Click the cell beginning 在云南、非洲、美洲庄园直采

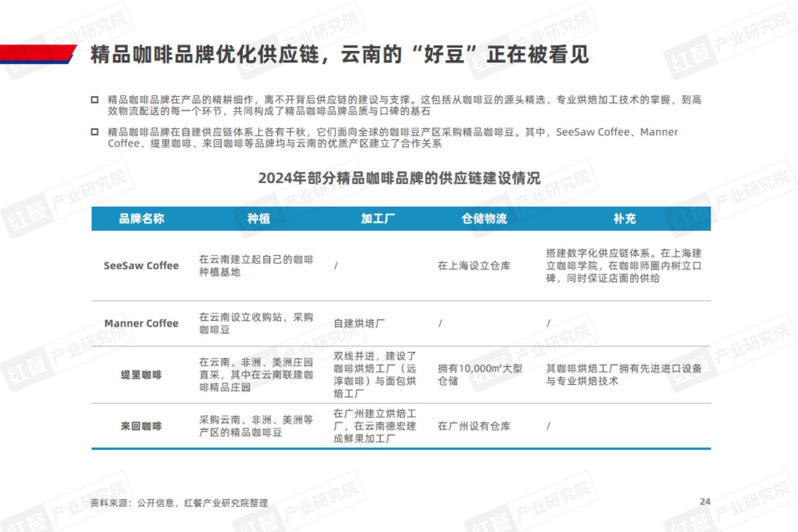click(x=256, y=375)
